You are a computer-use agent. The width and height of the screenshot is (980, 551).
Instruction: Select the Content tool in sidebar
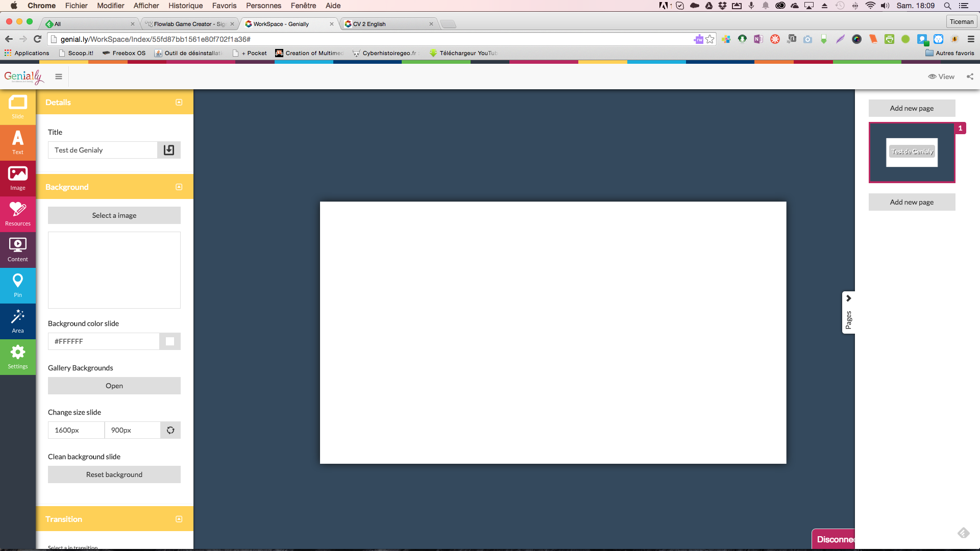click(x=17, y=249)
